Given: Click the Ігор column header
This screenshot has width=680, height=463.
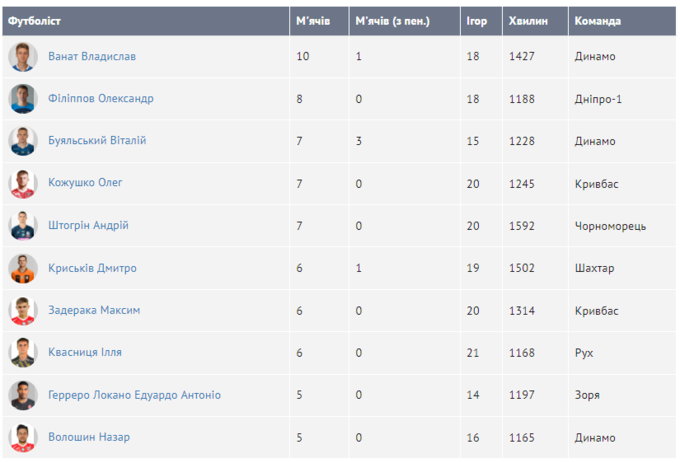Looking at the screenshot, I should click(x=476, y=20).
